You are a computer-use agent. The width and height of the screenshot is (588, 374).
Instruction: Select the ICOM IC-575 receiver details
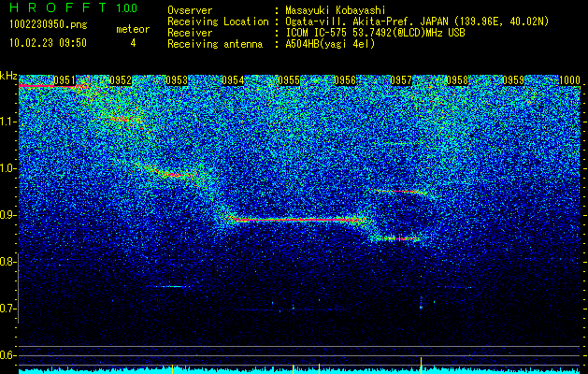(x=375, y=33)
